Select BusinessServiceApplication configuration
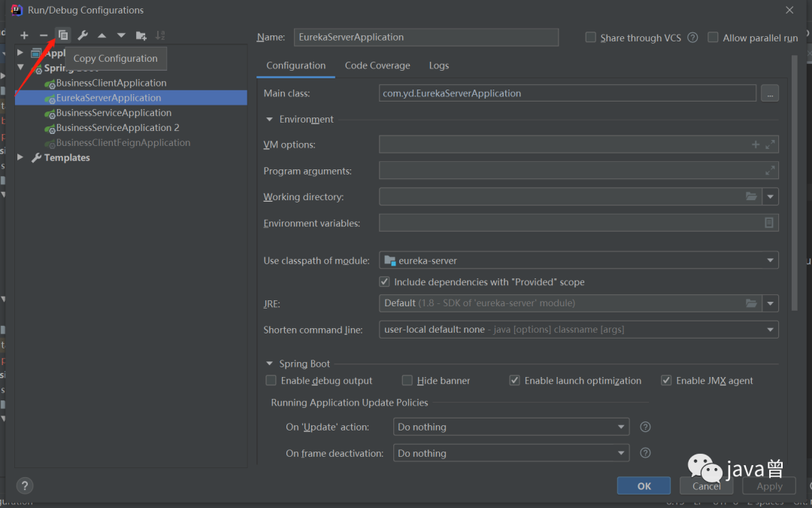 coord(131,113)
